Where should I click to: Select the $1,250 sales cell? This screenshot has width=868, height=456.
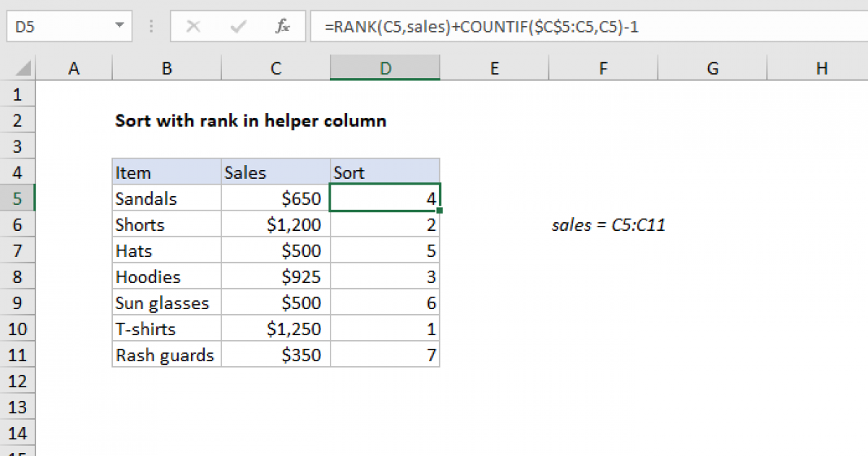pyautogui.click(x=276, y=329)
